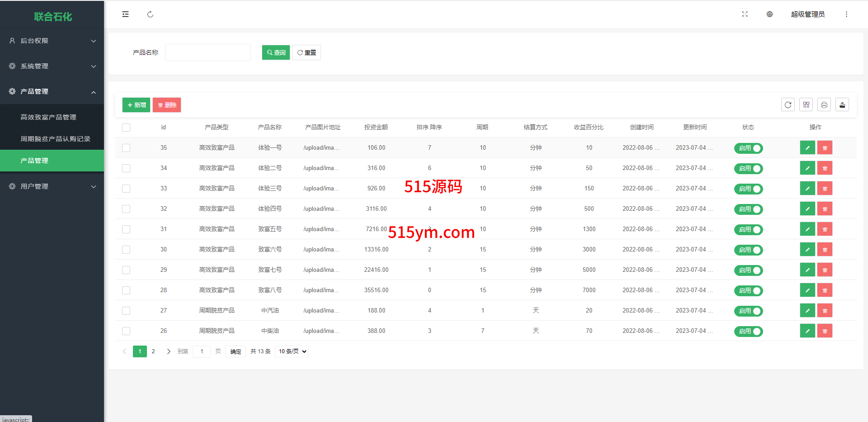Open 周期脱贫产品认购记录 menu item

tap(55, 139)
